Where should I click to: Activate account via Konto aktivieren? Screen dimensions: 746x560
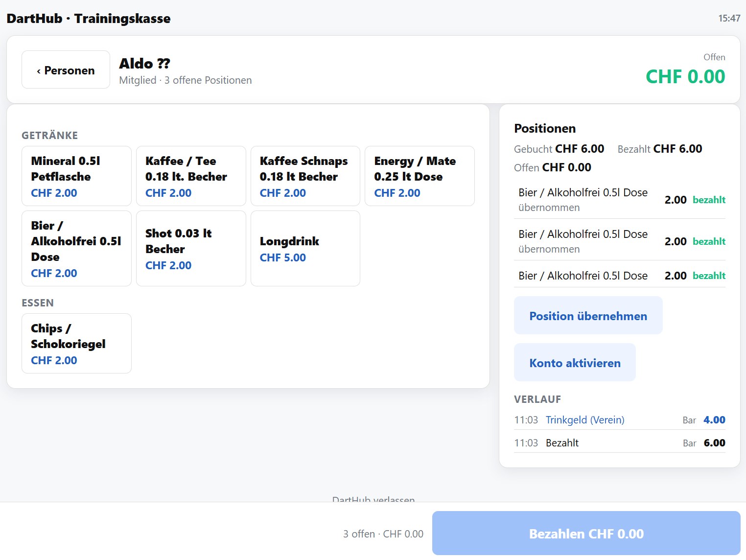click(x=575, y=362)
